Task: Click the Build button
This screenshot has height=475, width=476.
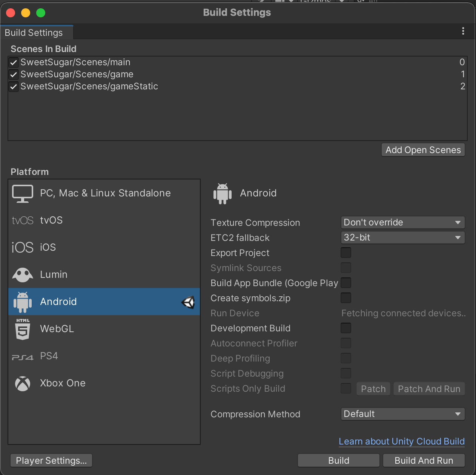Action: point(339,460)
